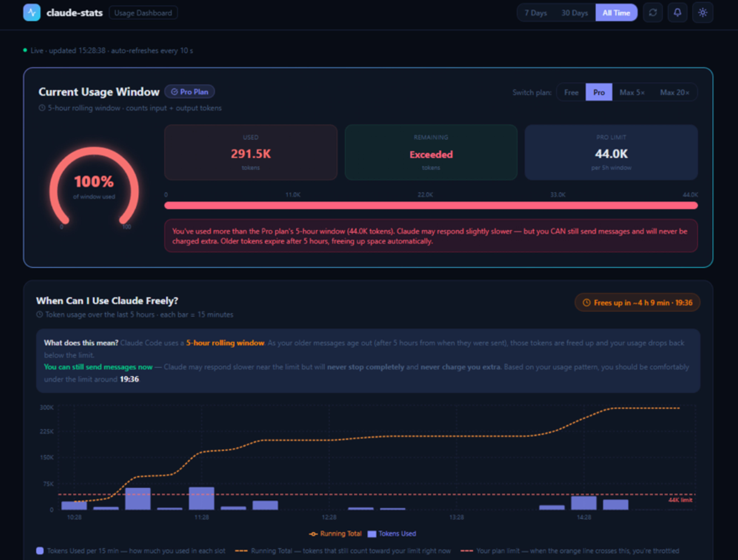This screenshot has width=738, height=560.
Task: Switch plan to Max 5×
Action: tap(632, 92)
